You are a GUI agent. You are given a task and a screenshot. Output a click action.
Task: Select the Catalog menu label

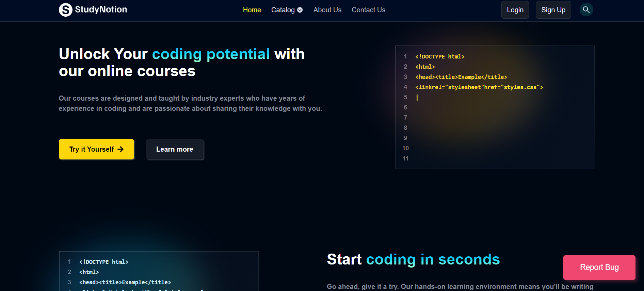tap(283, 10)
